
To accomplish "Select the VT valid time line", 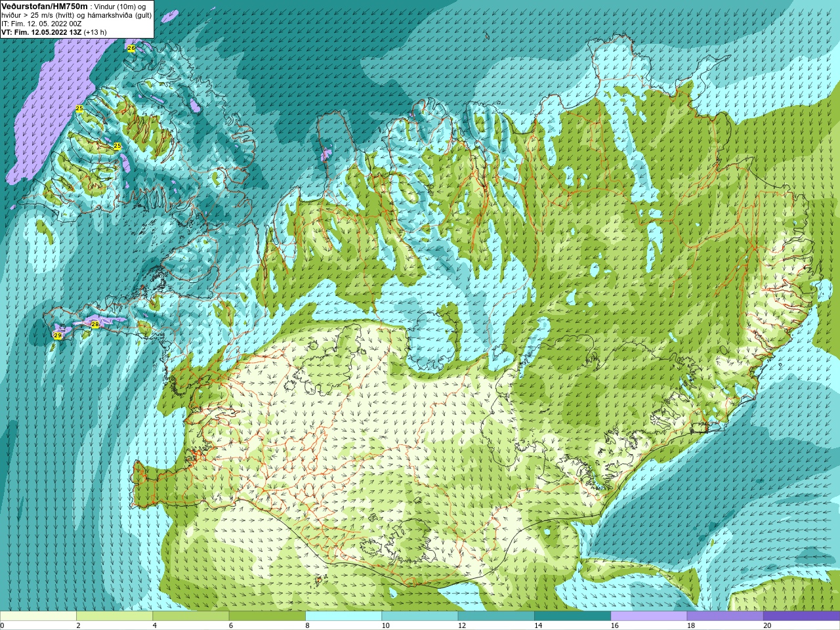I will (x=54, y=32).
